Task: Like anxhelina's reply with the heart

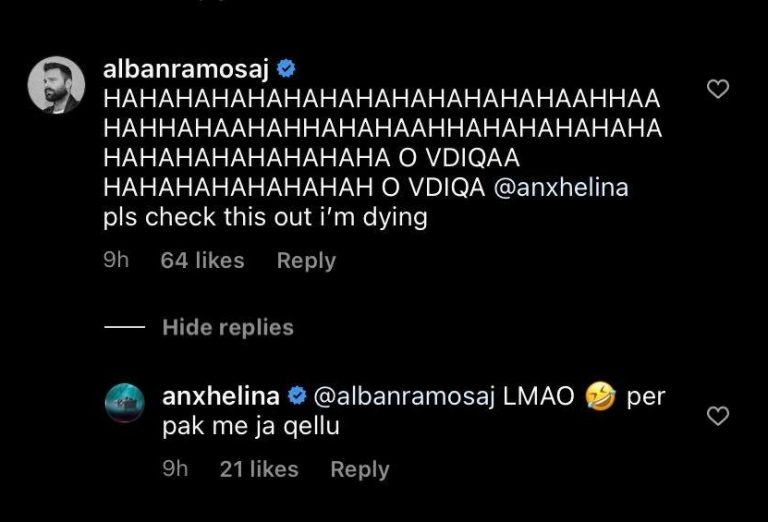Action: click(x=717, y=415)
